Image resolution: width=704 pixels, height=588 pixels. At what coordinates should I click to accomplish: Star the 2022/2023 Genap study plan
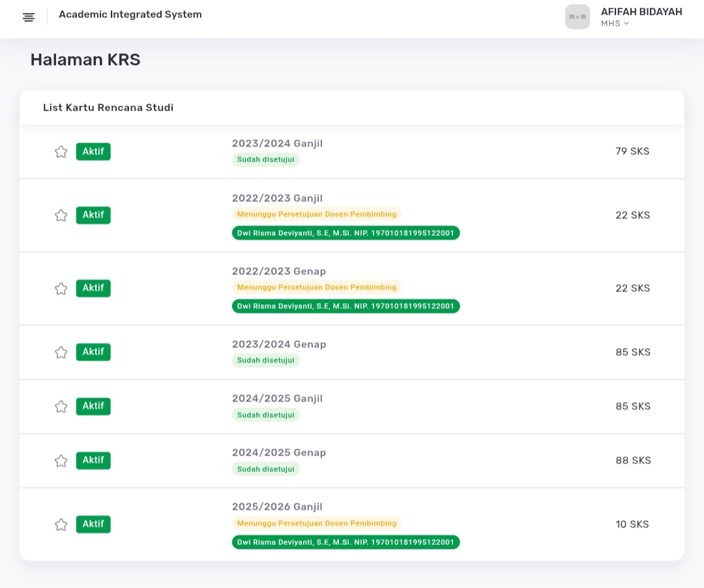[61, 288]
